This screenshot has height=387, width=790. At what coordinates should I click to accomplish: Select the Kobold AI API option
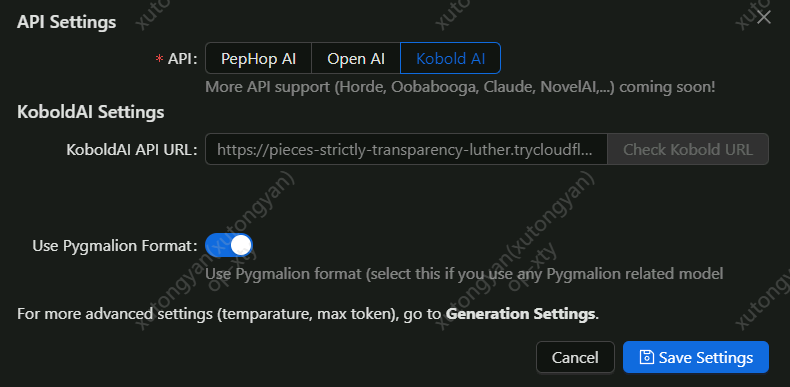tap(450, 58)
